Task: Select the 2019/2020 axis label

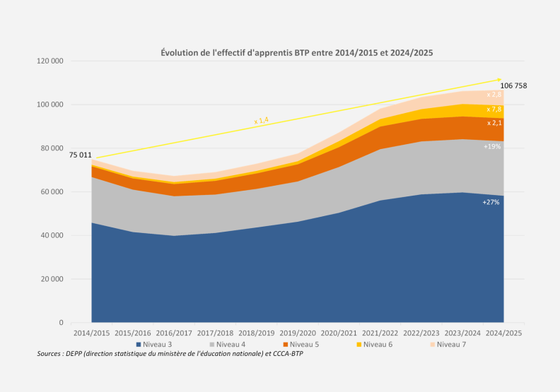Action: pyautogui.click(x=298, y=333)
